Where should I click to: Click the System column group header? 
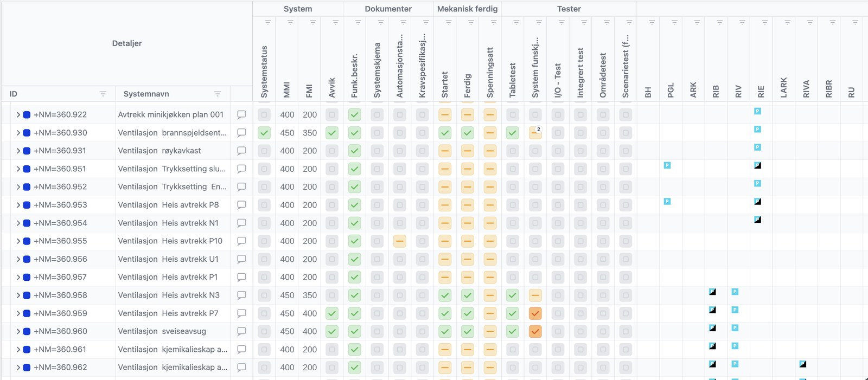point(298,9)
